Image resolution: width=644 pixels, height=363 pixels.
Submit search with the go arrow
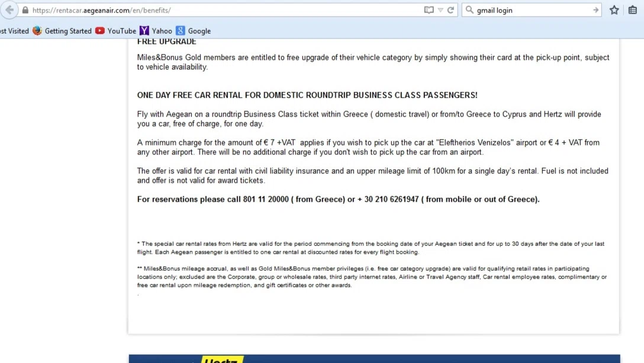(595, 10)
